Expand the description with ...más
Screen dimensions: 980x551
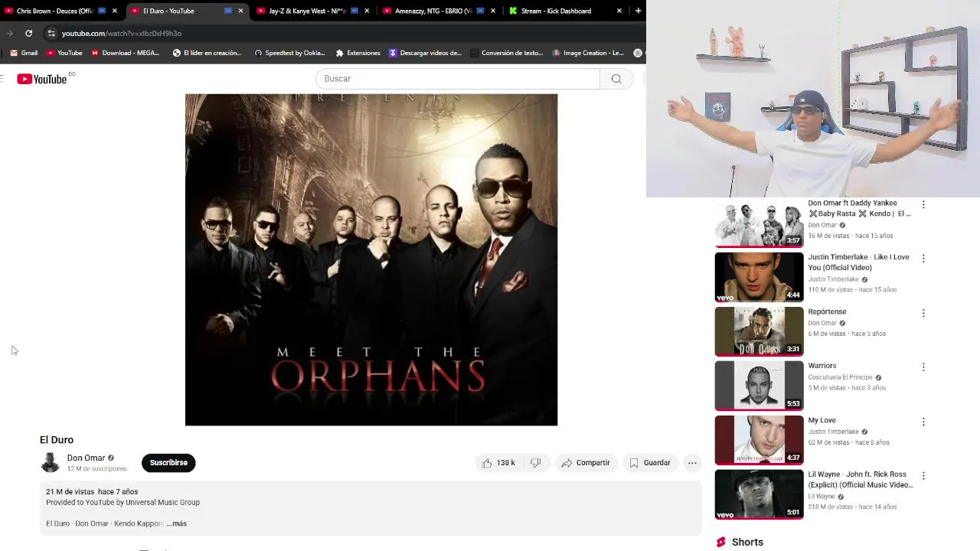177,523
